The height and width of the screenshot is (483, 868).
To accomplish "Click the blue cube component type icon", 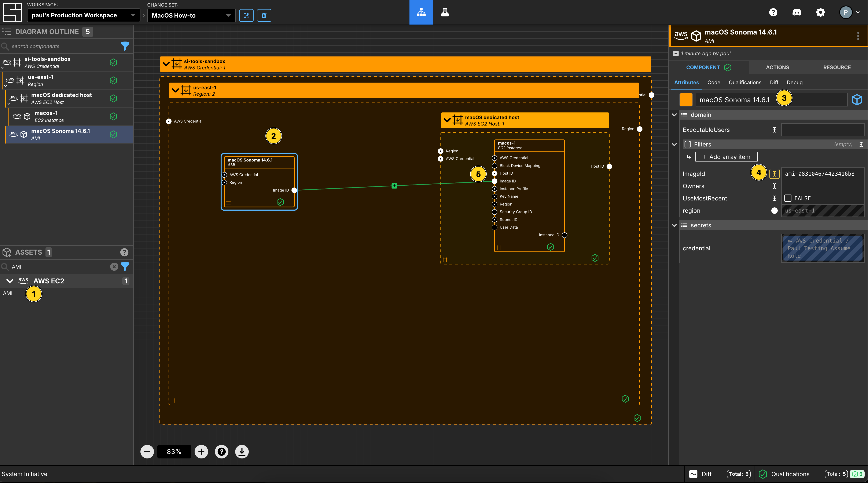I will [857, 100].
